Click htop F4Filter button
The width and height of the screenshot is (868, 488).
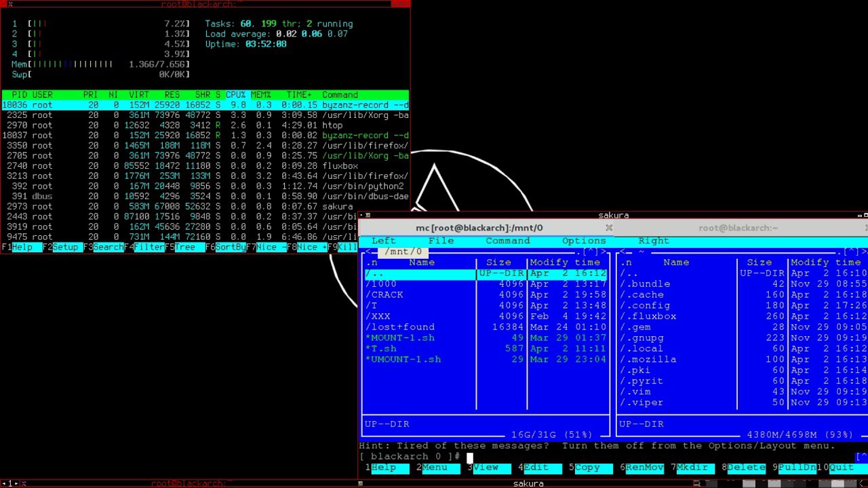tap(144, 247)
